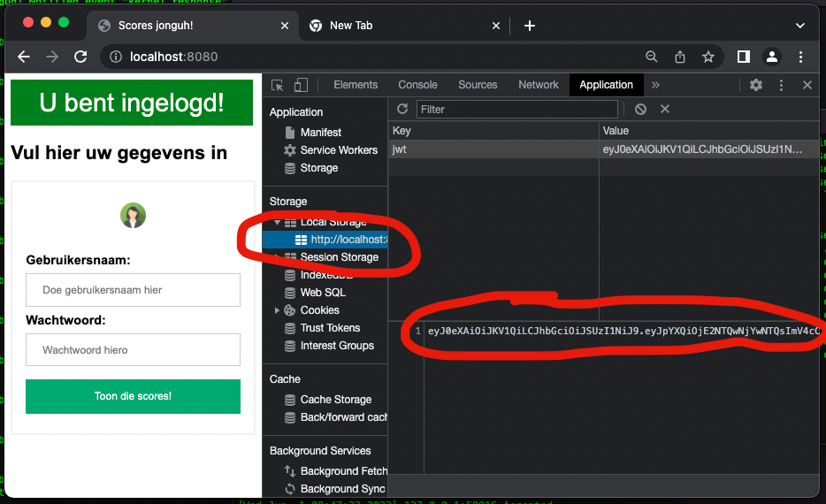
Task: Click the browser forward arrow
Action: pos(52,57)
